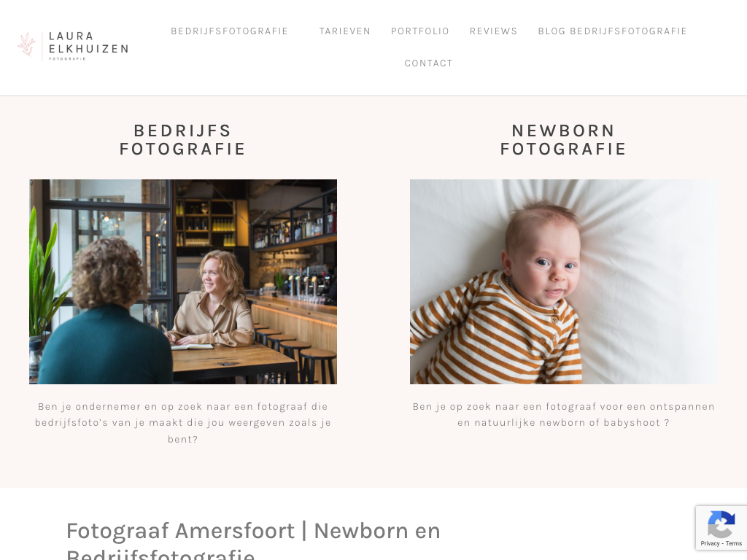Open Blog Bedrijfsfotografie
747x560 pixels.
613,31
